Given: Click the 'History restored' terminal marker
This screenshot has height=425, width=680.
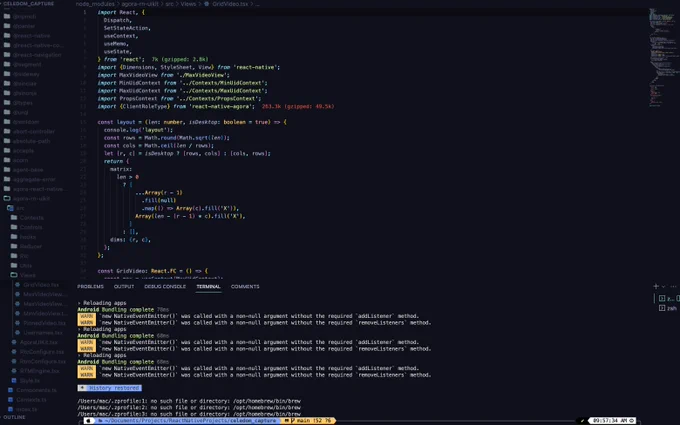Looking at the screenshot, I should [110, 388].
